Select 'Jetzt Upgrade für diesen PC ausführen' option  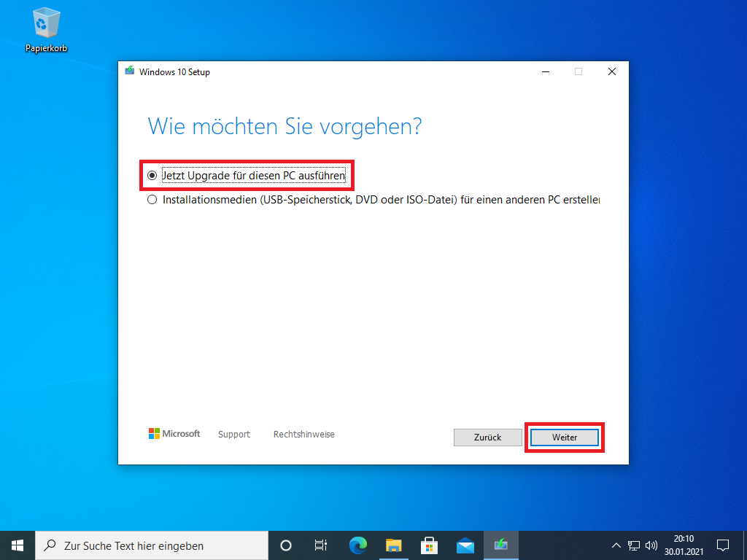click(247, 176)
